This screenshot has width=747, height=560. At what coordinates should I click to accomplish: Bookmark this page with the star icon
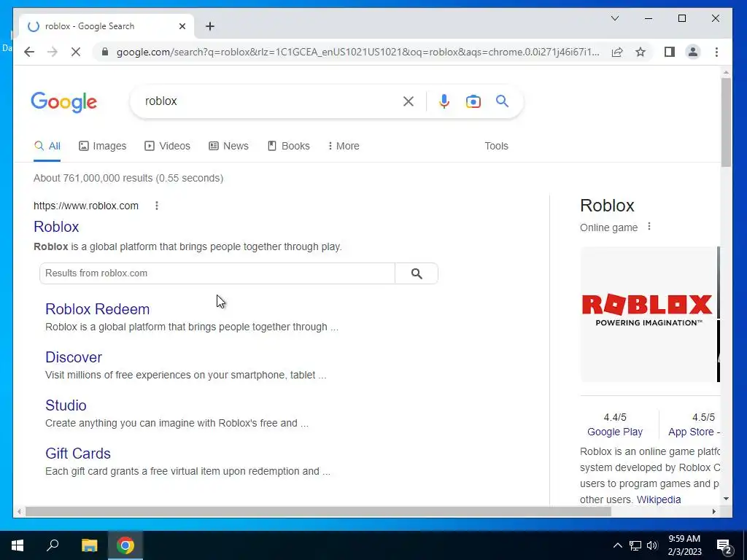tap(640, 52)
